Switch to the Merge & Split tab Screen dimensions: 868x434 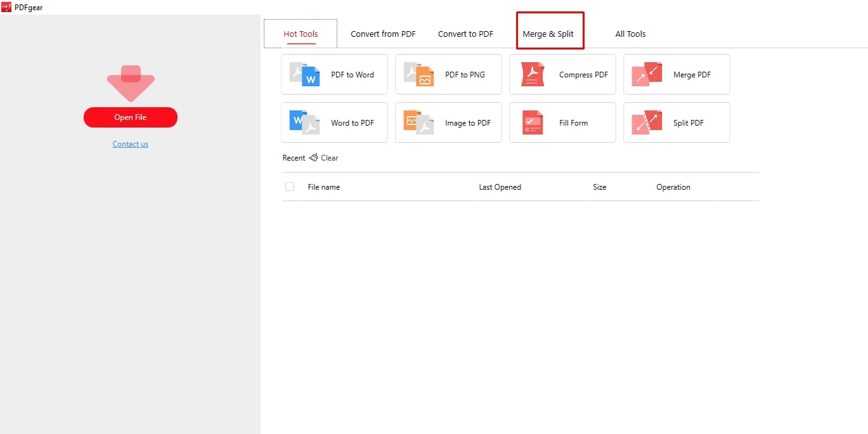point(550,34)
